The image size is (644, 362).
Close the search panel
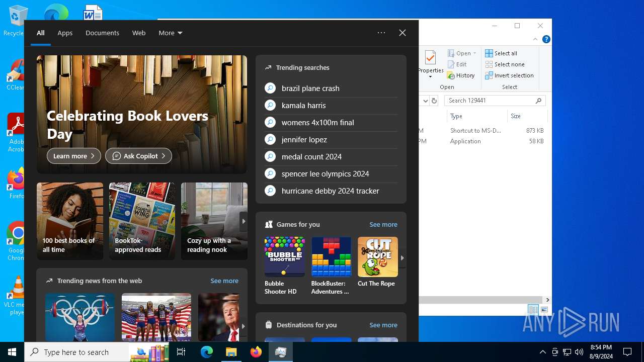403,33
